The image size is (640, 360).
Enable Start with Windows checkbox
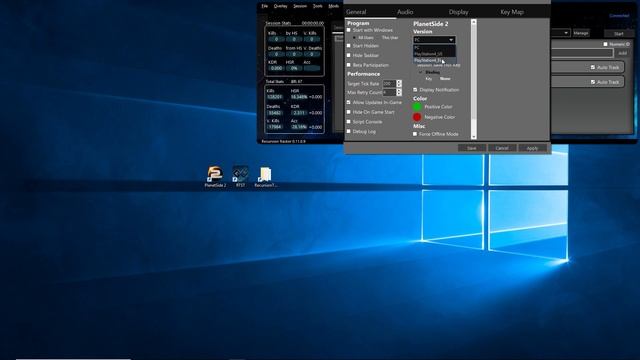(x=349, y=30)
